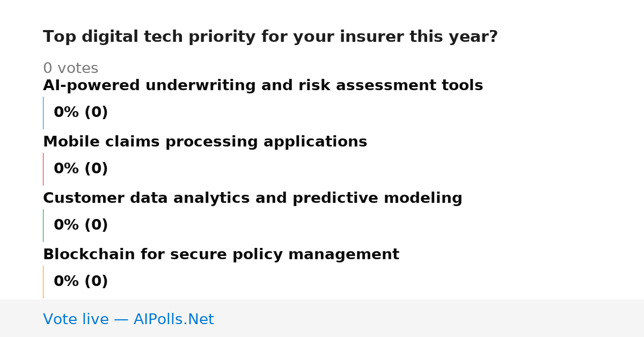Screen dimensions: 644x337
Task: Select AI-powered underwriting and risk assessment option
Action: 263,86
